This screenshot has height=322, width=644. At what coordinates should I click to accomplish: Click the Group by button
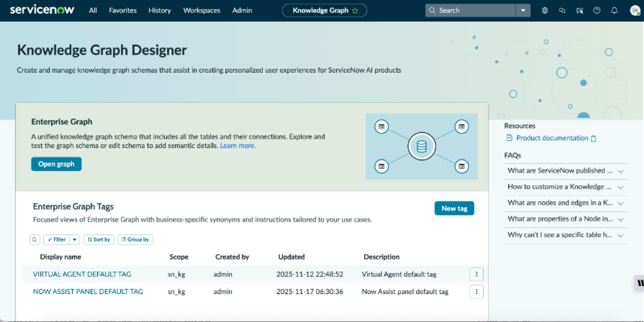tap(135, 239)
